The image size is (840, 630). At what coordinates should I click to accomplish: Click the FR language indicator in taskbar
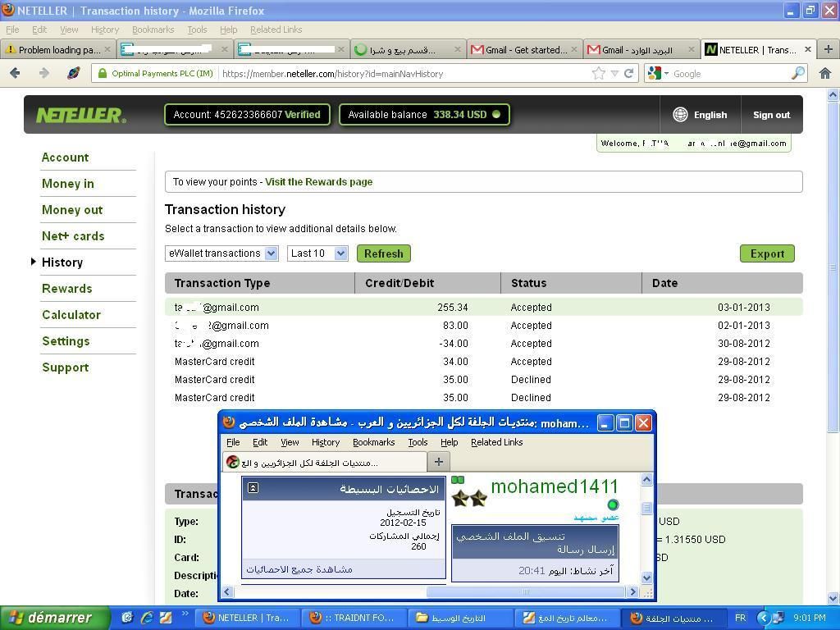(x=740, y=618)
